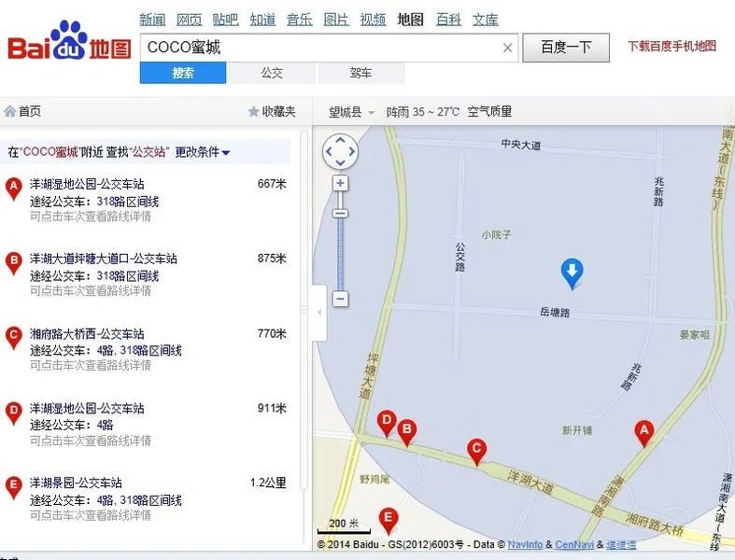Go to 首页 with the home icon

(x=22, y=111)
